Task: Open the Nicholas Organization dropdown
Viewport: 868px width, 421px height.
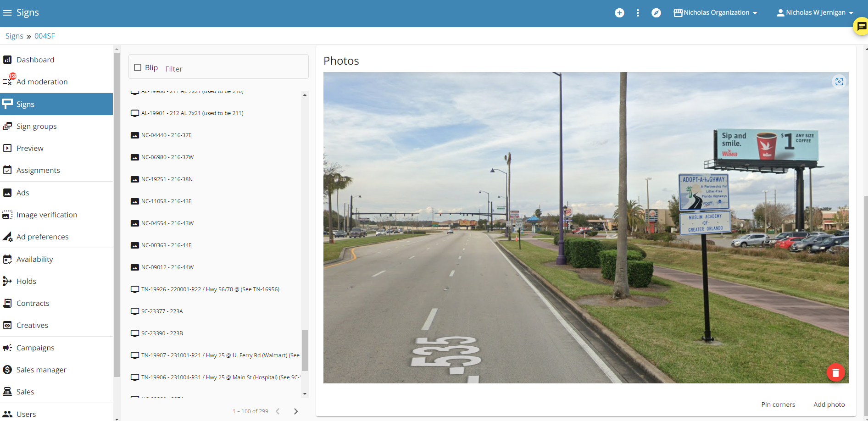Action: (x=715, y=13)
